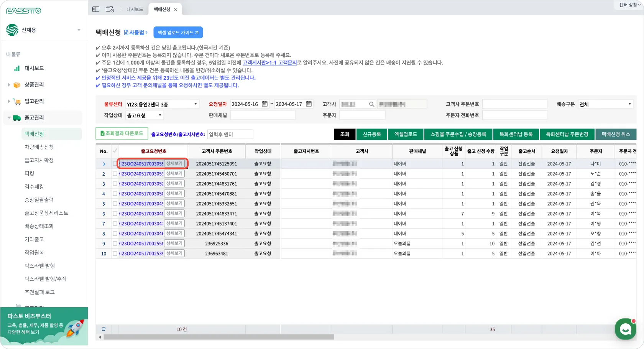Open the start date calendar picker

264,104
